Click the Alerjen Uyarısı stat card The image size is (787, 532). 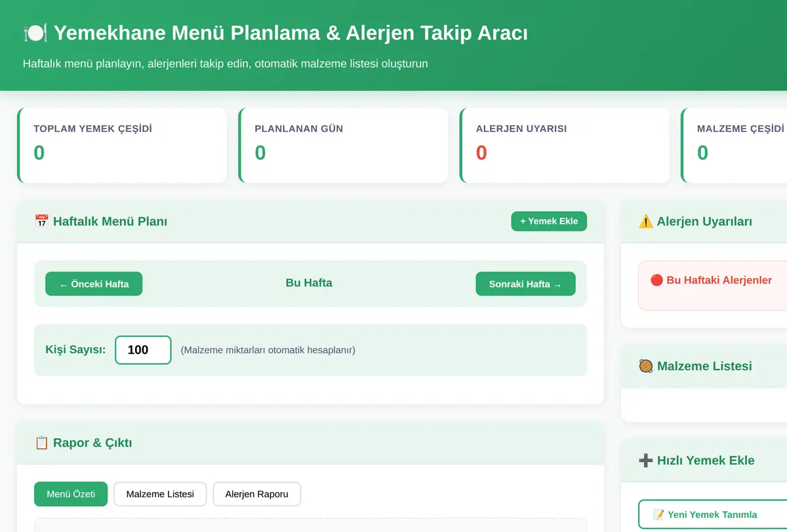pos(565,145)
